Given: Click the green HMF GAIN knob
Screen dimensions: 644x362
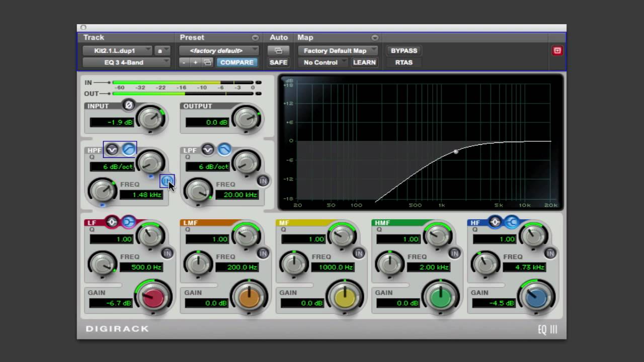Looking at the screenshot, I should pos(440,297).
